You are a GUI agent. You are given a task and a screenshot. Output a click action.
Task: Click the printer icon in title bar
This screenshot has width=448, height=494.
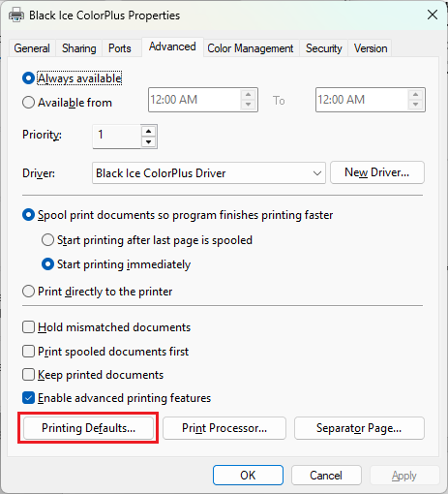[16, 15]
